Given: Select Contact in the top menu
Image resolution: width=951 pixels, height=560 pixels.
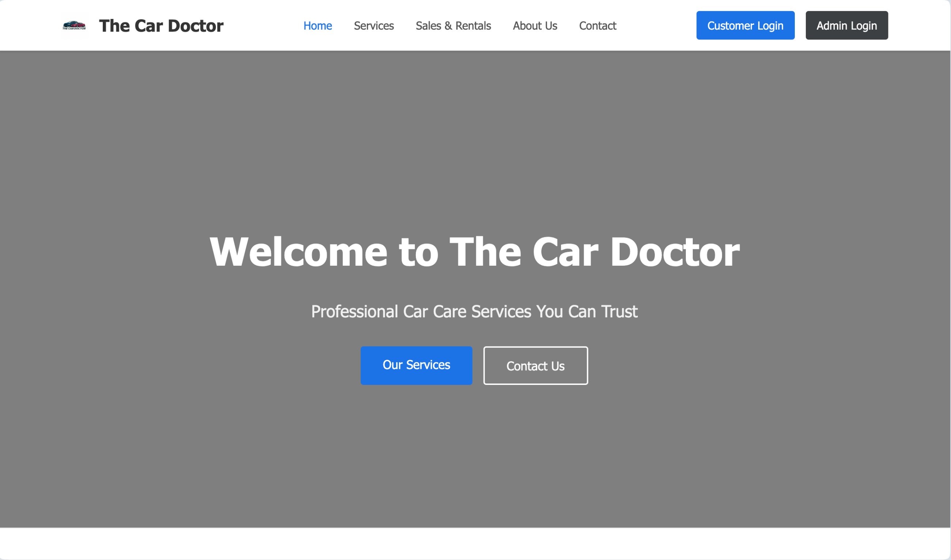Looking at the screenshot, I should tap(598, 26).
